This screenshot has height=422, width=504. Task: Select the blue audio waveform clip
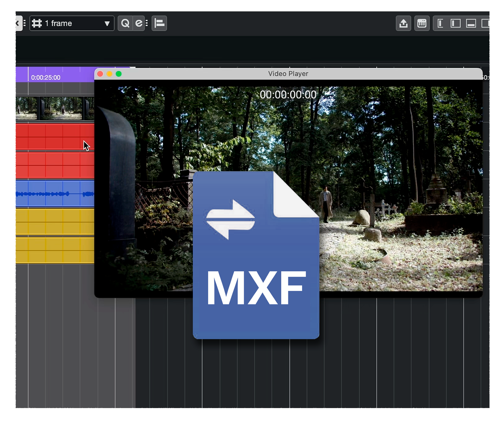click(x=55, y=193)
